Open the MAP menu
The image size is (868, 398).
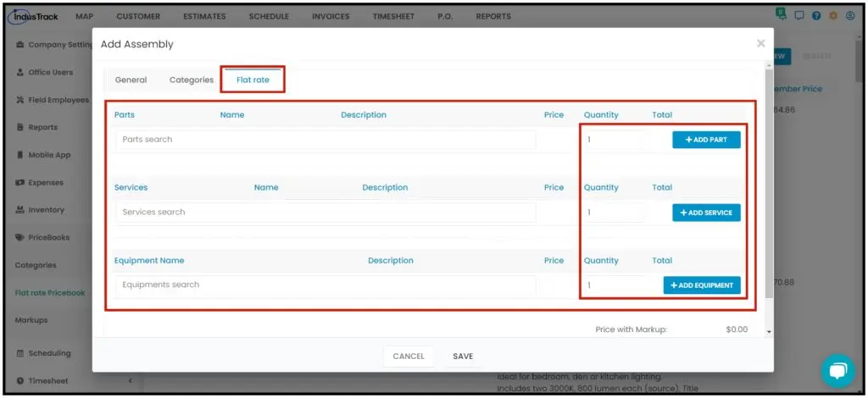(84, 17)
